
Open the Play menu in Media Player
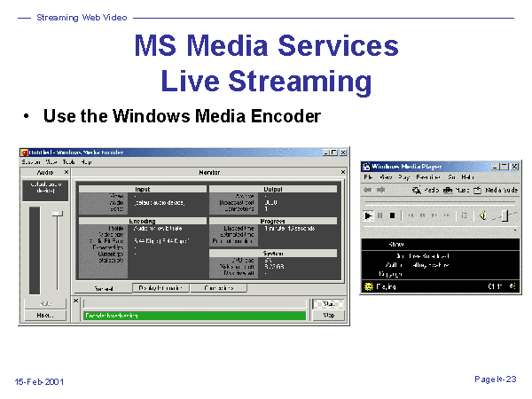tap(403, 177)
